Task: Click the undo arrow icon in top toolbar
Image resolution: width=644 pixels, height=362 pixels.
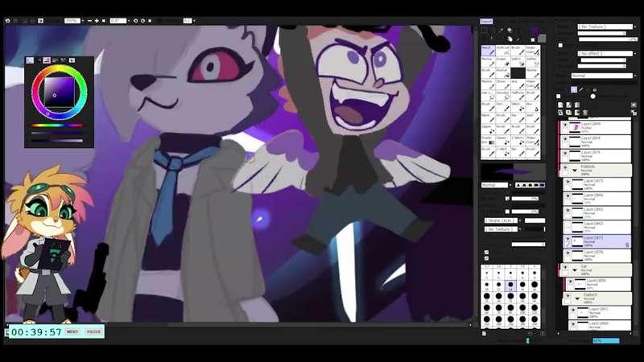Action: pyautogui.click(x=7, y=21)
